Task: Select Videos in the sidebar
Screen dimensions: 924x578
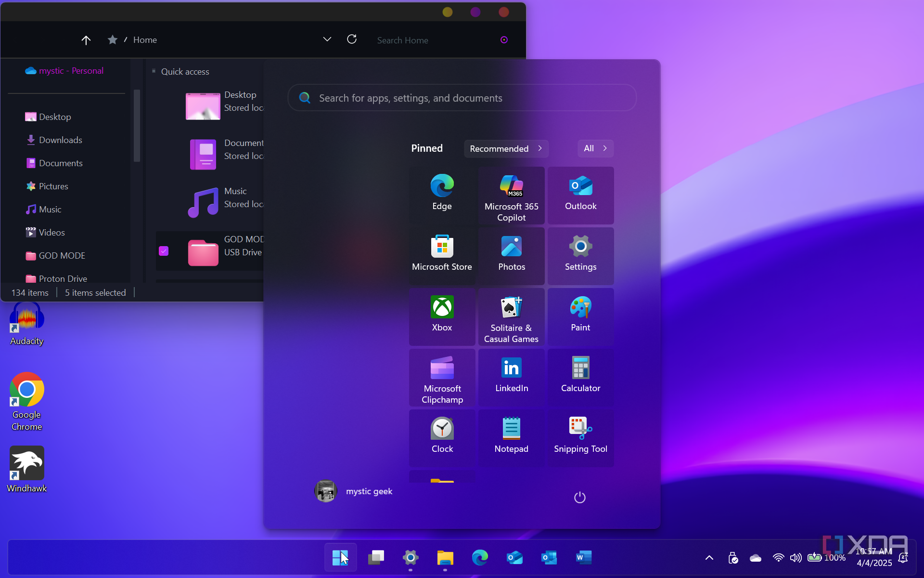Action: (45, 233)
